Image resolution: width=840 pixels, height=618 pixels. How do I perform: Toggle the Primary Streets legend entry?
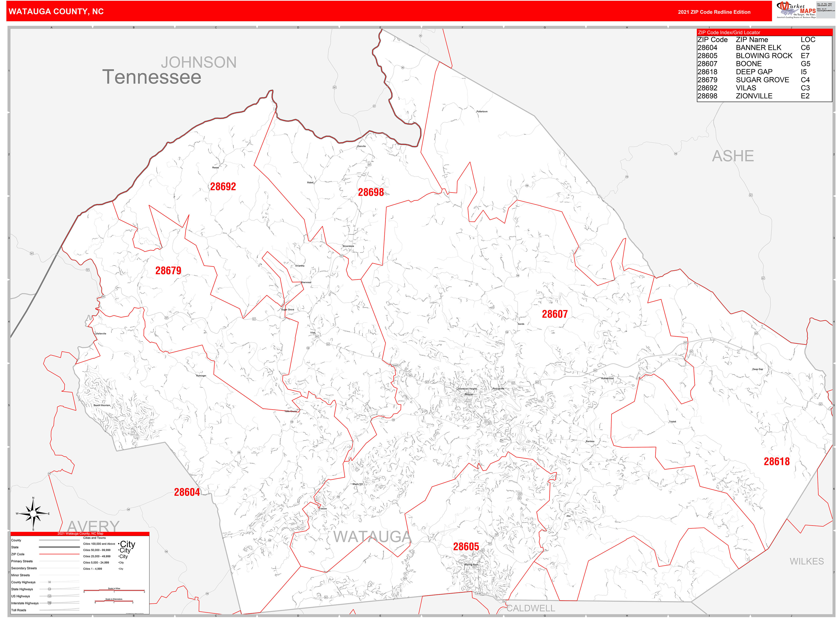(22, 561)
